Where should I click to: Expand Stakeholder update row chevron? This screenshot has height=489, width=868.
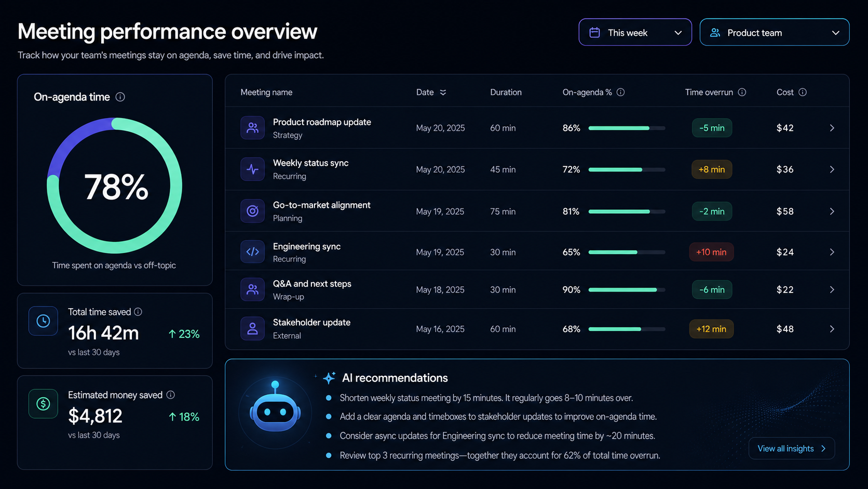[x=832, y=329]
